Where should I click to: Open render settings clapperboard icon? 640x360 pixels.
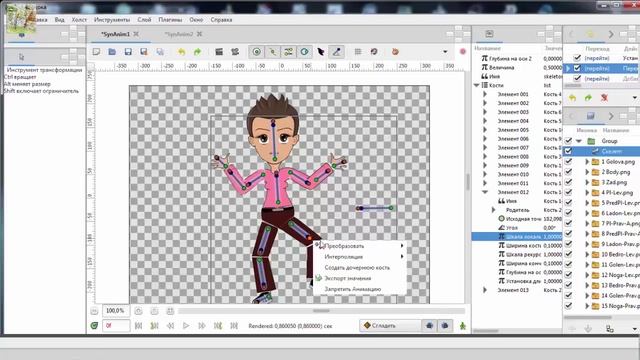tap(219, 52)
